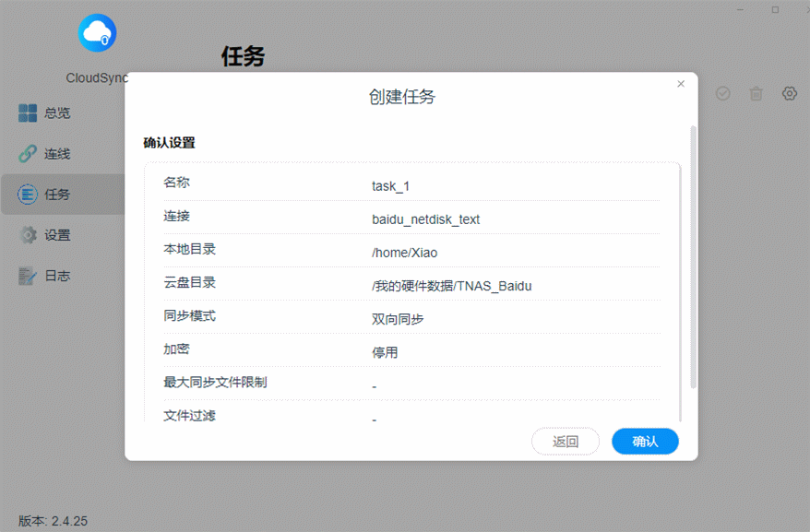Open the 日志 log icon in sidebar
The image size is (810, 532).
tap(29, 276)
